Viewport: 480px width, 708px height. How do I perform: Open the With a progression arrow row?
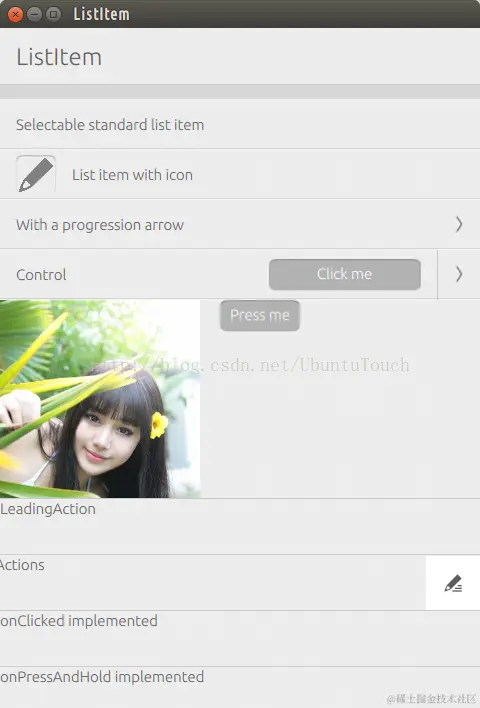[x=240, y=224]
